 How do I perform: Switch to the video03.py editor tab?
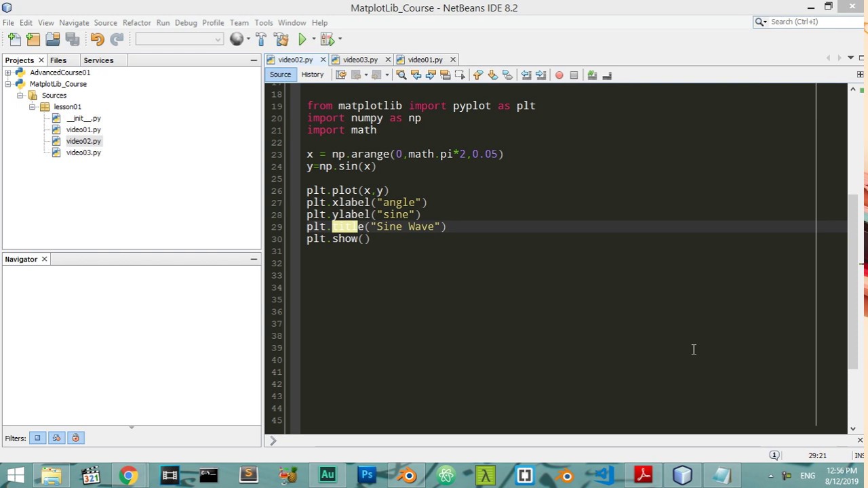pyautogui.click(x=360, y=60)
